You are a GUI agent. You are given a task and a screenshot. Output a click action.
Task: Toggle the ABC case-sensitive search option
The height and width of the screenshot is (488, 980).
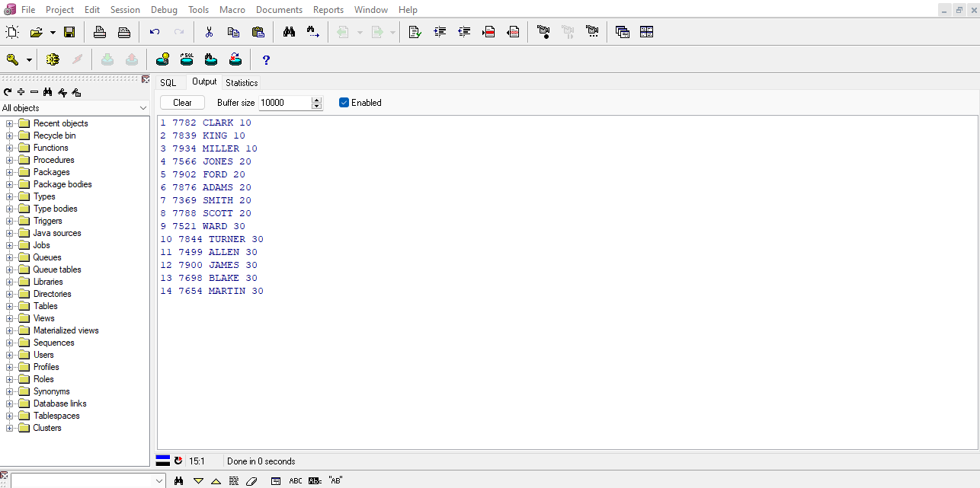coord(296,481)
